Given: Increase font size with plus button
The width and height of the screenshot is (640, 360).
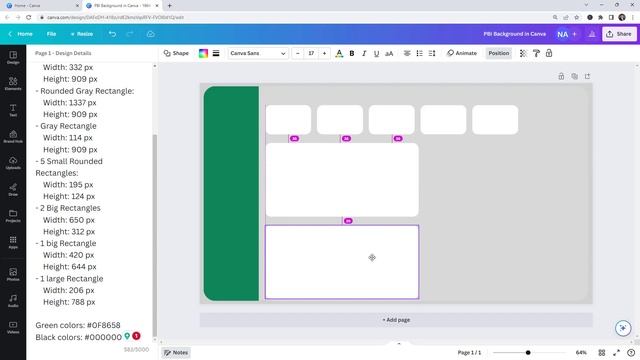Looking at the screenshot, I should click(x=324, y=53).
